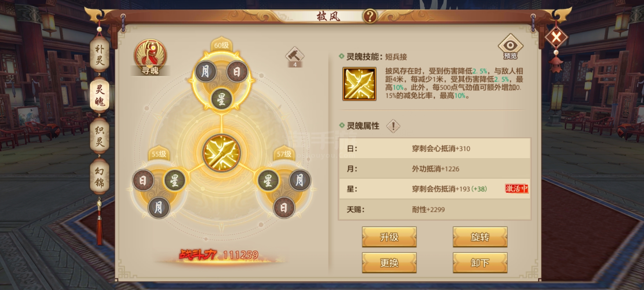The image size is (644, 290).
Task: Select the 星 orb in 57级 cluster
Action: pyautogui.click(x=268, y=180)
